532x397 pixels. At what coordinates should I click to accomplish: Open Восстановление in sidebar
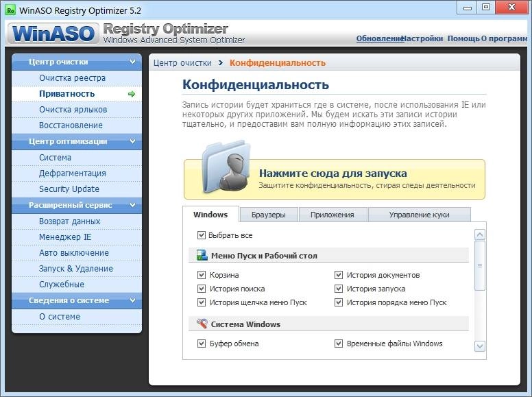(x=77, y=125)
